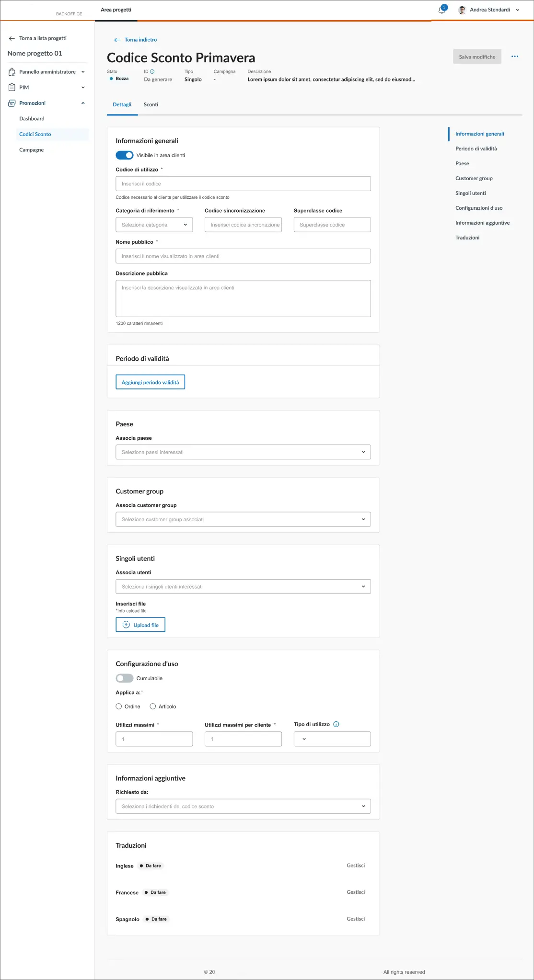Switch to the Sconti tab
This screenshot has width=534, height=980.
[151, 104]
